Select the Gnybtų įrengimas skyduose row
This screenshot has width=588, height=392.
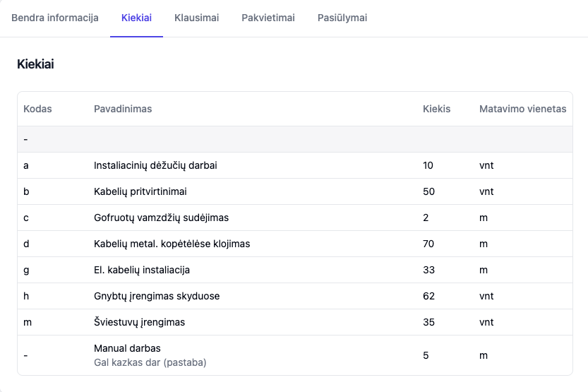[295, 296]
